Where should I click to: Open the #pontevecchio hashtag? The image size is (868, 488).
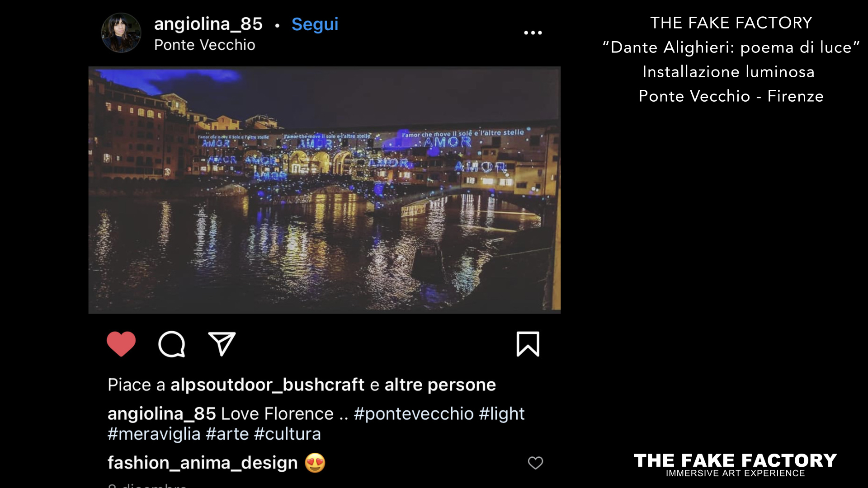tap(414, 414)
